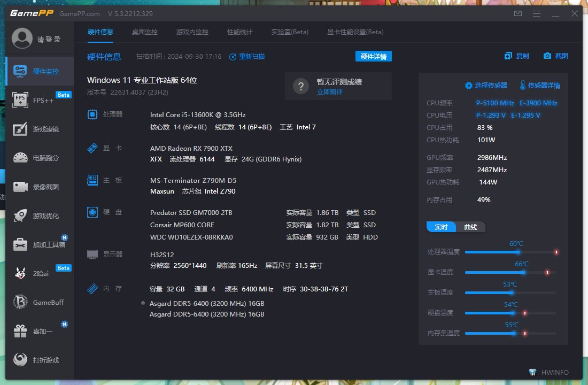This screenshot has height=385, width=588.
Task: Click the 内存条温度 temperature bar
Action: click(510, 333)
